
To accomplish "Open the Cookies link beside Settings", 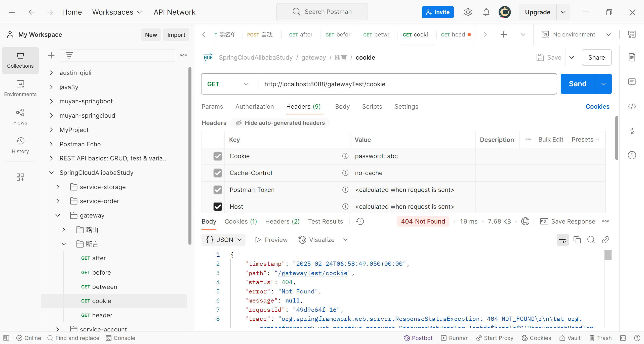I will (597, 107).
